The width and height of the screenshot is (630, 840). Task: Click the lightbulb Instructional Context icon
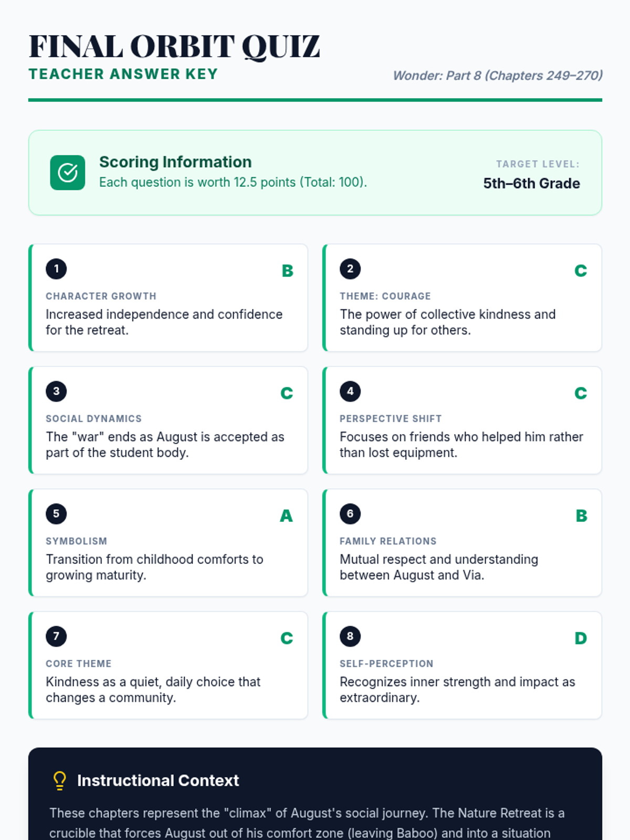pyautogui.click(x=60, y=781)
